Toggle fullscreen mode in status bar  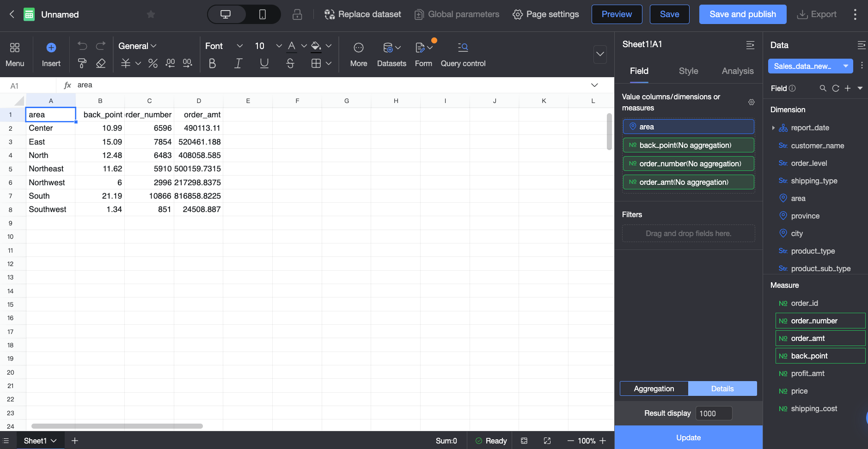point(547,441)
